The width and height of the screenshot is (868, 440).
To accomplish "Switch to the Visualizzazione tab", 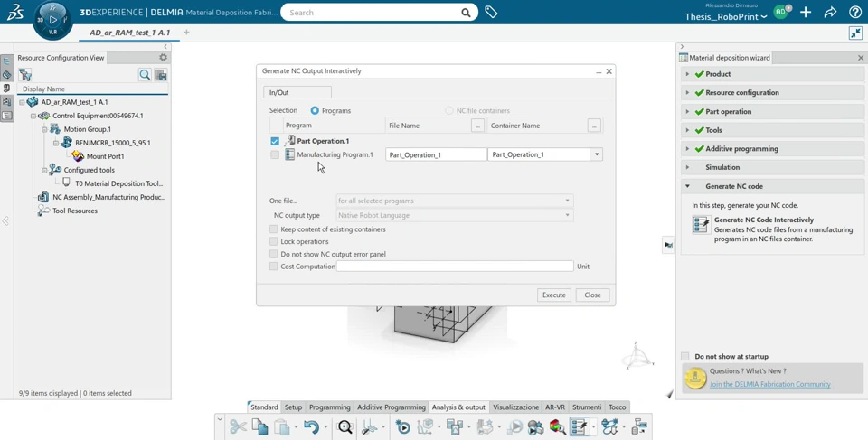I will (516, 407).
